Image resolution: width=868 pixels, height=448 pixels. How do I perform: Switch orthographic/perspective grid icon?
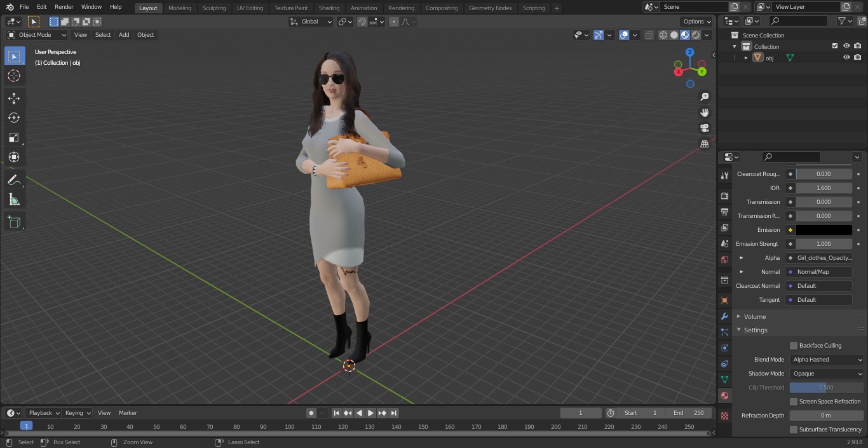705,144
